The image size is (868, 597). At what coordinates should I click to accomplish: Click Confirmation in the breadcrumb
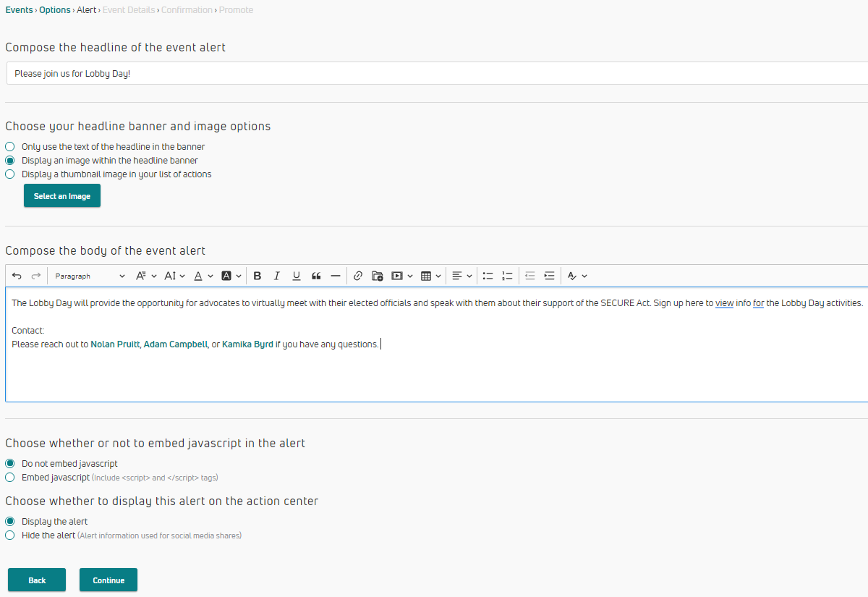[x=187, y=10]
